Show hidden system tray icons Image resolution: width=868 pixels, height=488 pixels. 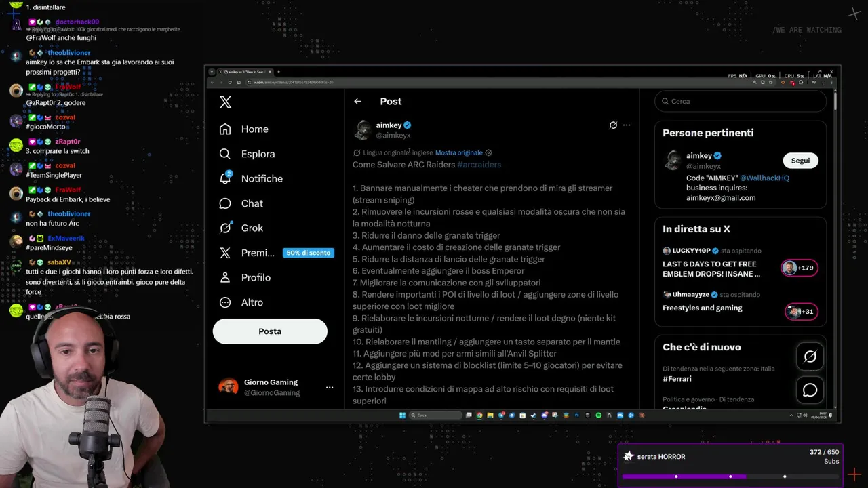click(x=791, y=415)
